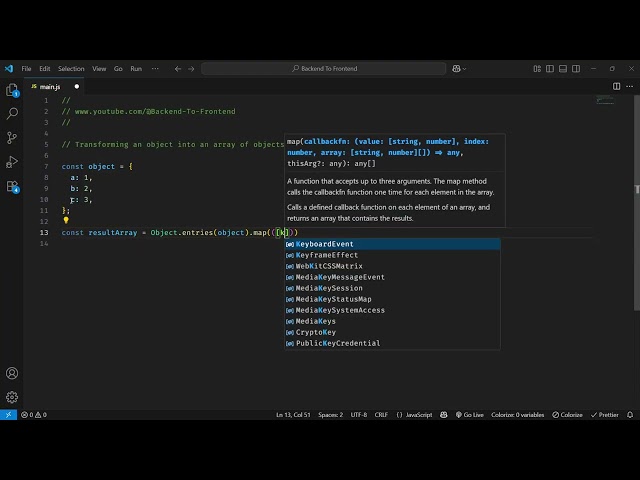This screenshot has height=480, width=640.
Task: Click the Backend To Frontend search box
Action: (x=324, y=69)
